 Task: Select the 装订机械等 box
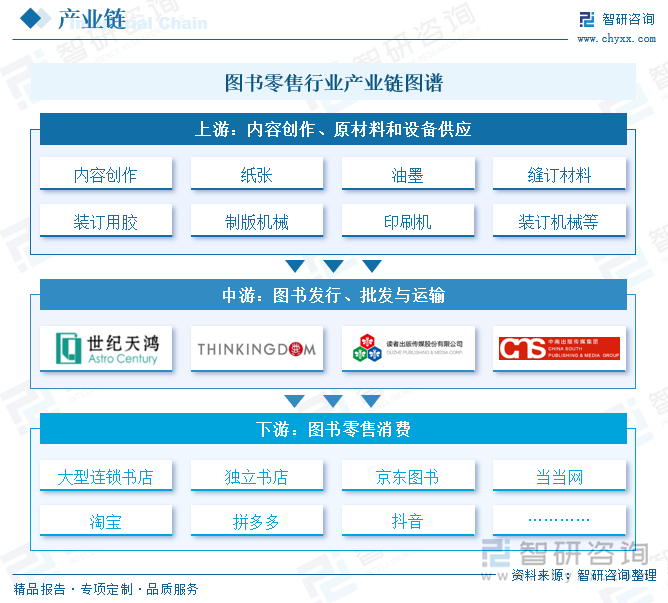pos(559,221)
